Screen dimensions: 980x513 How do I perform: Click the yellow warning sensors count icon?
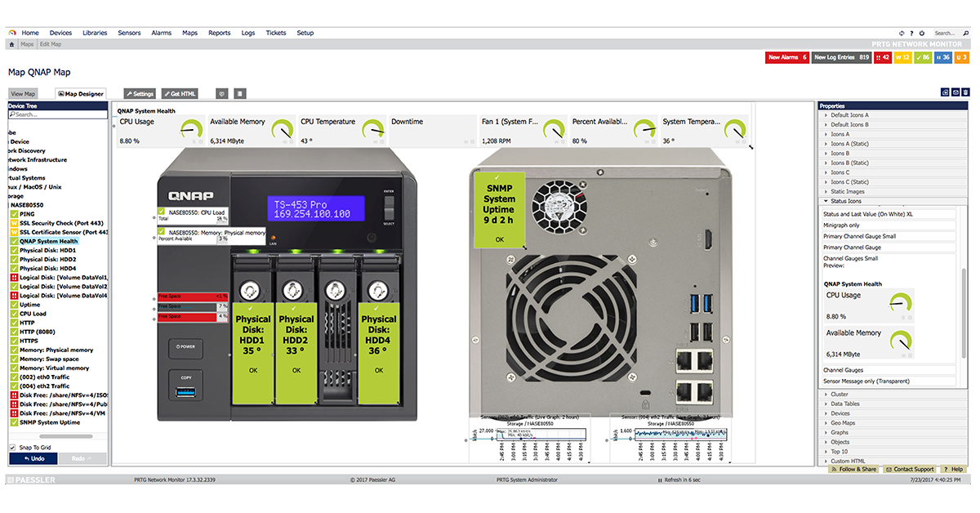(x=902, y=57)
